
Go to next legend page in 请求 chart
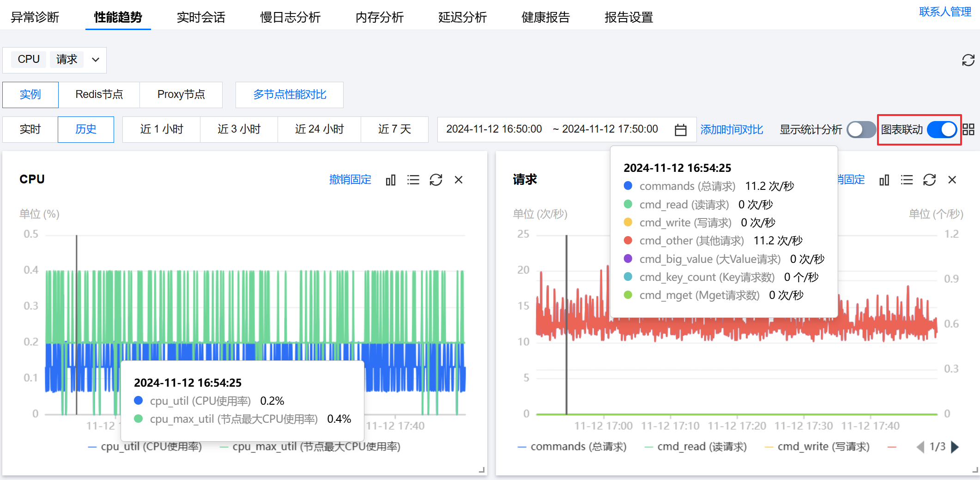[x=956, y=447]
